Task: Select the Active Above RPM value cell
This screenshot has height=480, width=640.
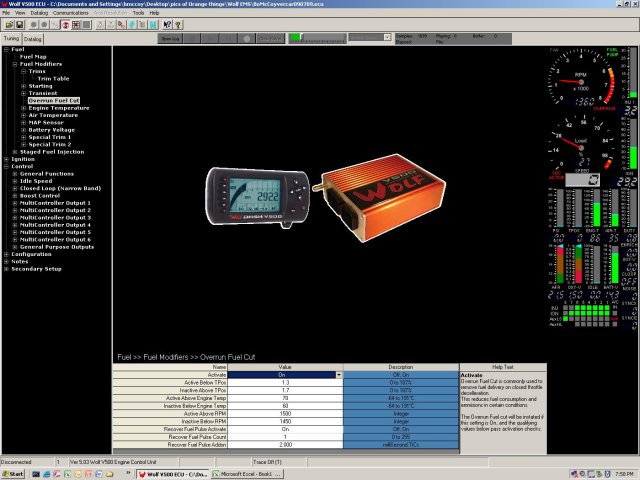Action: (284, 412)
